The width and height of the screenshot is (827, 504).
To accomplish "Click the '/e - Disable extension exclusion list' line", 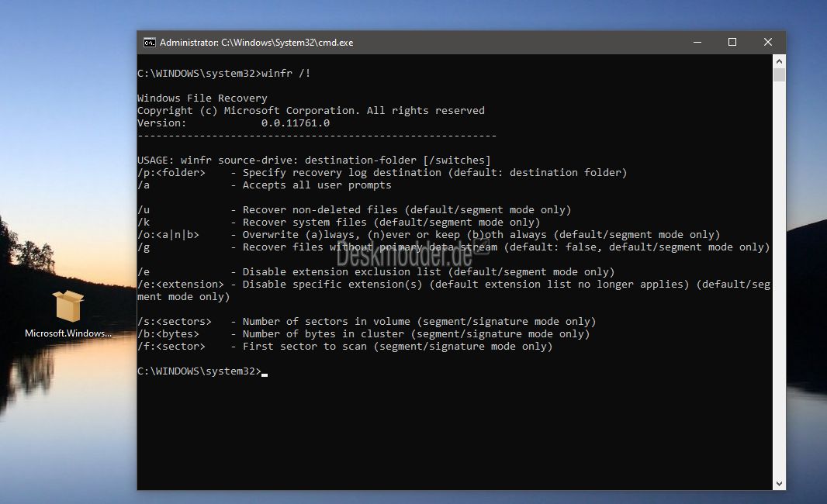I will coord(375,272).
